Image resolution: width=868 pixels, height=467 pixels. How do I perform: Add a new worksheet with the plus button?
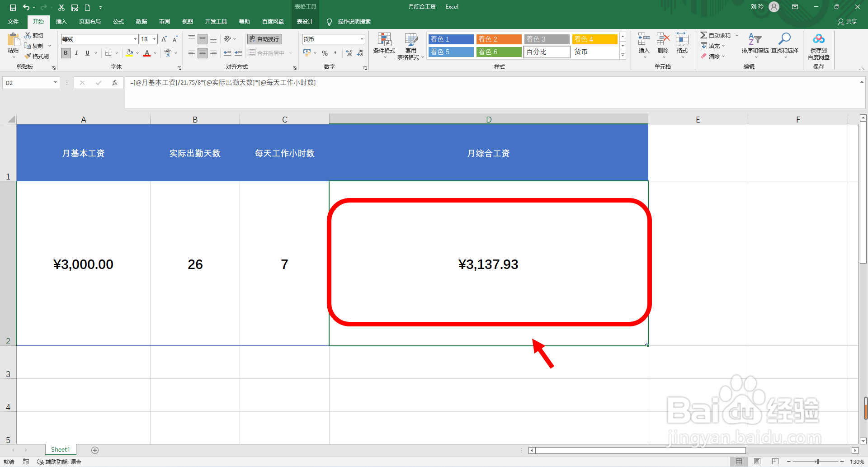[x=95, y=450]
